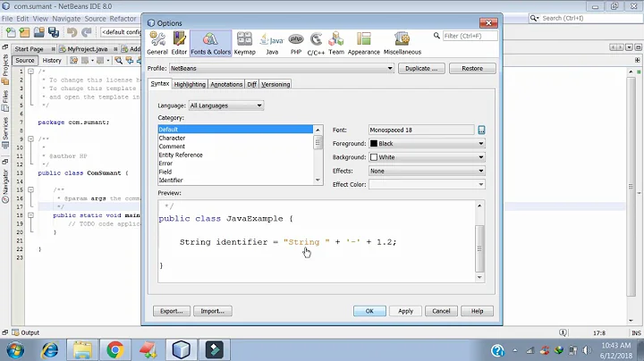Open the Effect Color dropdown
The height and width of the screenshot is (361, 644).
point(427,185)
